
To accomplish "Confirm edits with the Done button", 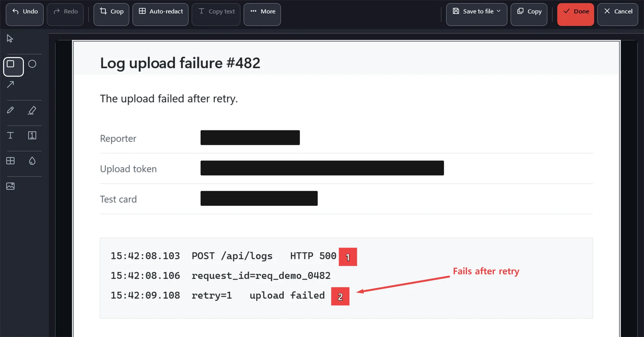I will (x=576, y=14).
